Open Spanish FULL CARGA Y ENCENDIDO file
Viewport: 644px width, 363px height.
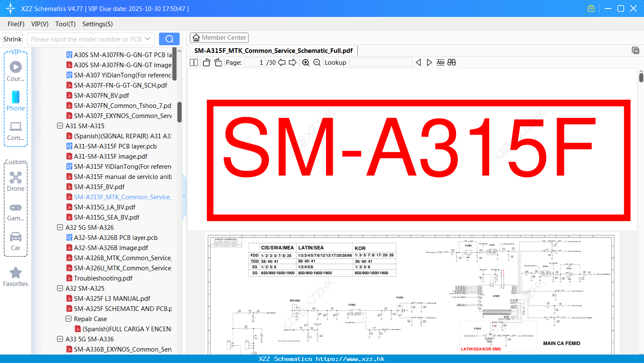pyautogui.click(x=123, y=329)
